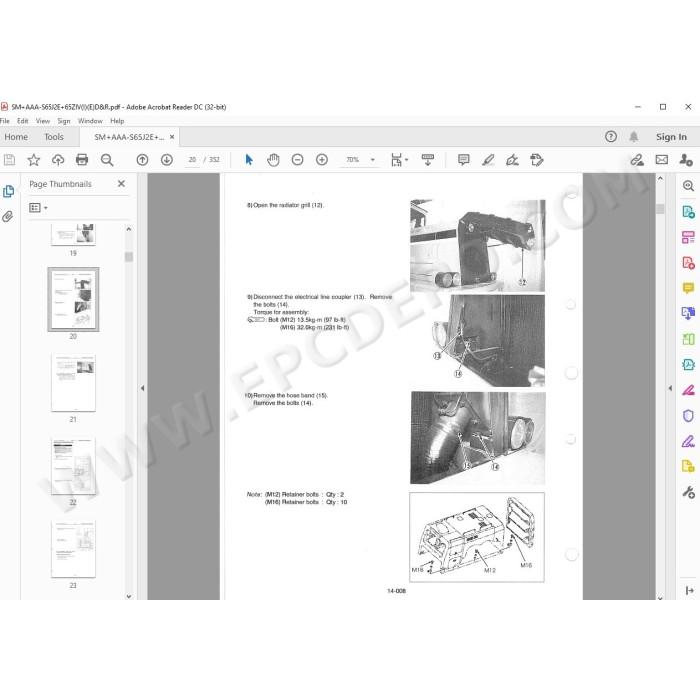700x700 pixels.
Task: Select page 22 thumbnail
Action: click(x=73, y=466)
